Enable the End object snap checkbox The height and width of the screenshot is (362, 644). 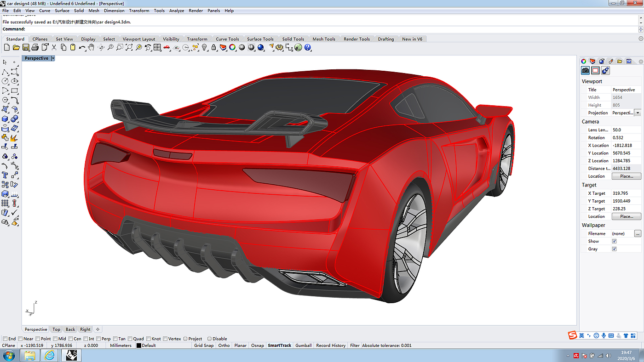pyautogui.click(x=5, y=339)
